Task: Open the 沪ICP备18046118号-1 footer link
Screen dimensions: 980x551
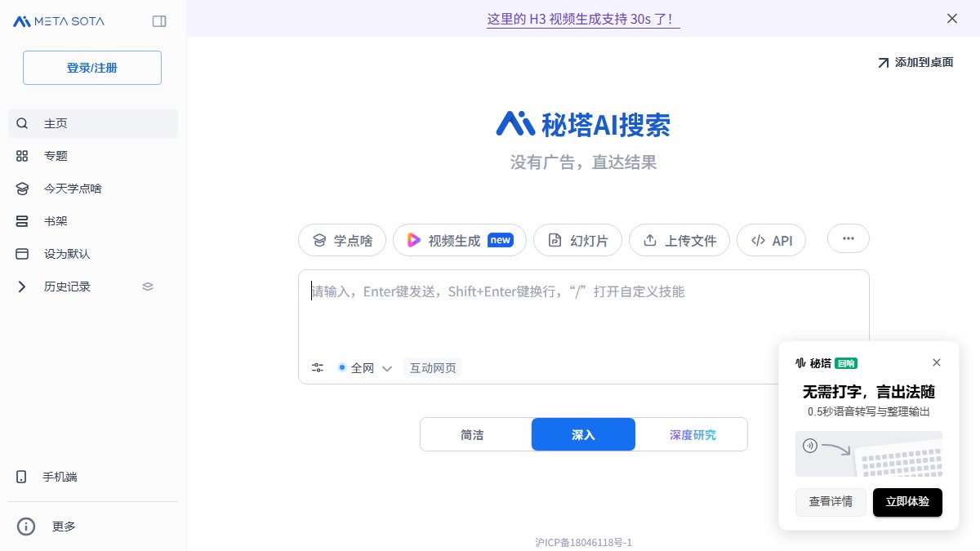Action: (584, 542)
